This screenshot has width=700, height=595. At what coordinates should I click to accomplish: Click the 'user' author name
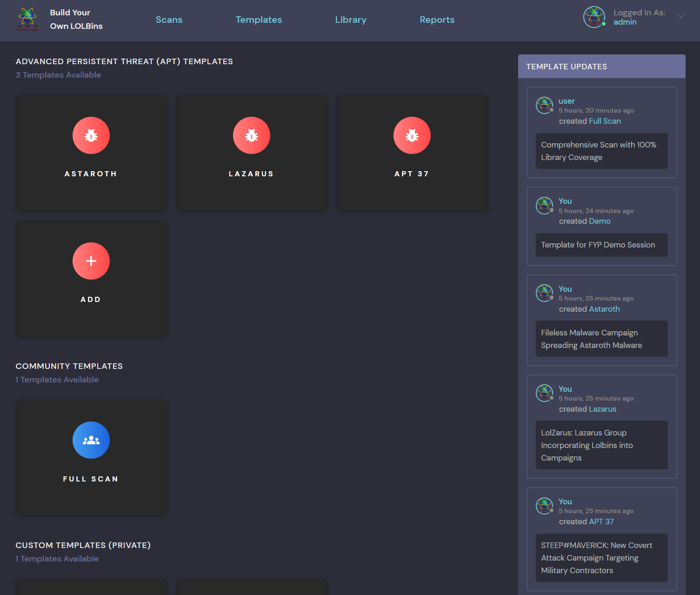coord(567,101)
